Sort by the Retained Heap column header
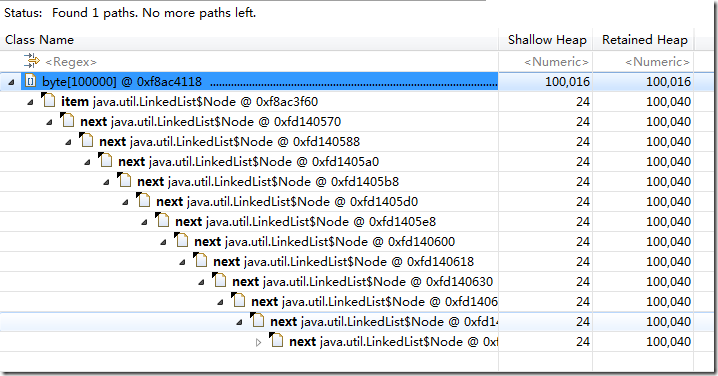718x376 pixels. 644,40
